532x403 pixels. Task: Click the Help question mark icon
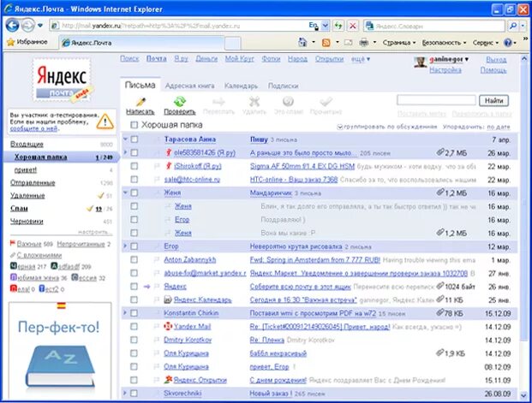(508, 43)
